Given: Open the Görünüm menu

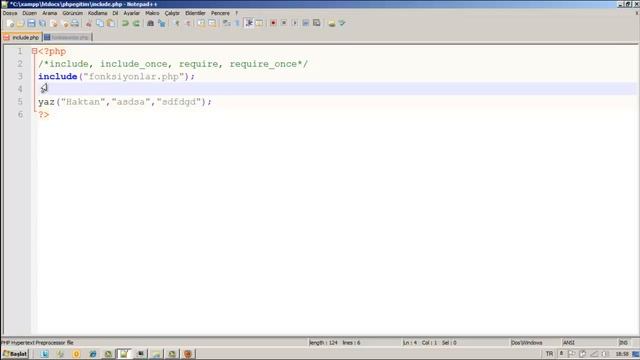Looking at the screenshot, I should [73, 13].
